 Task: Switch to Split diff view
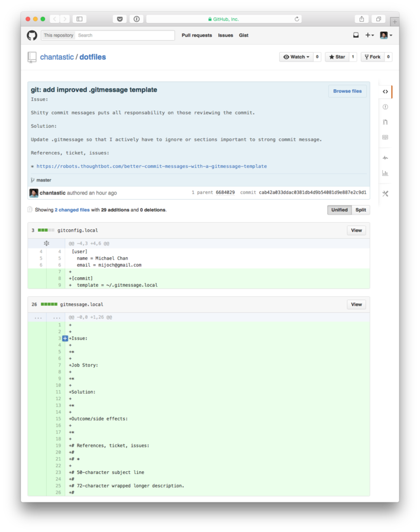tap(361, 210)
